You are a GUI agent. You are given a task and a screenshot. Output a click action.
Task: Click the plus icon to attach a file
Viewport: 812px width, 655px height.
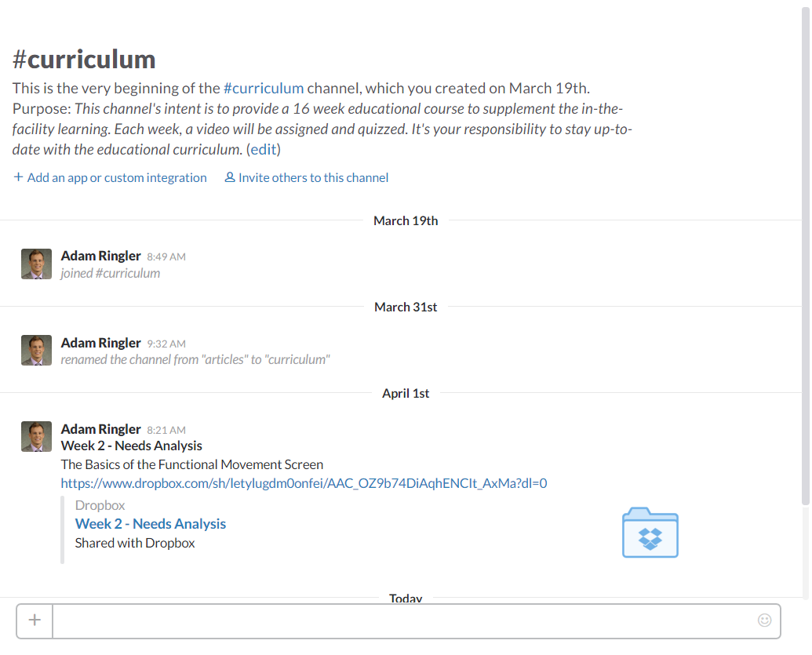tap(34, 620)
